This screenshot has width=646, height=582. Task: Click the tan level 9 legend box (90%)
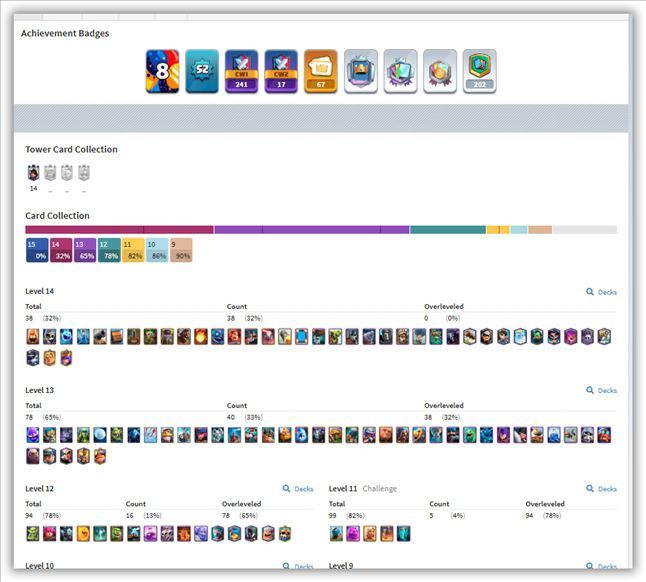[181, 250]
